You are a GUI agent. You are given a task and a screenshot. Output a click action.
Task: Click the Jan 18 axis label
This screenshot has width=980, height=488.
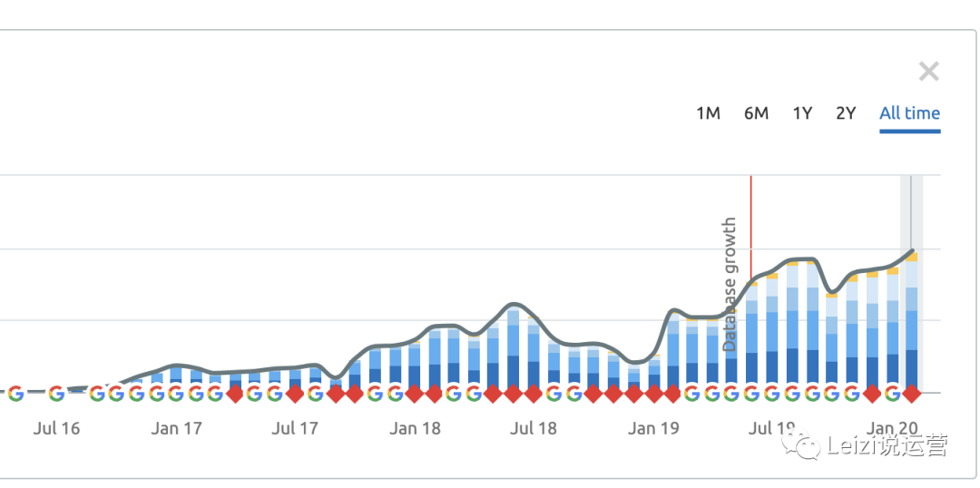click(415, 429)
